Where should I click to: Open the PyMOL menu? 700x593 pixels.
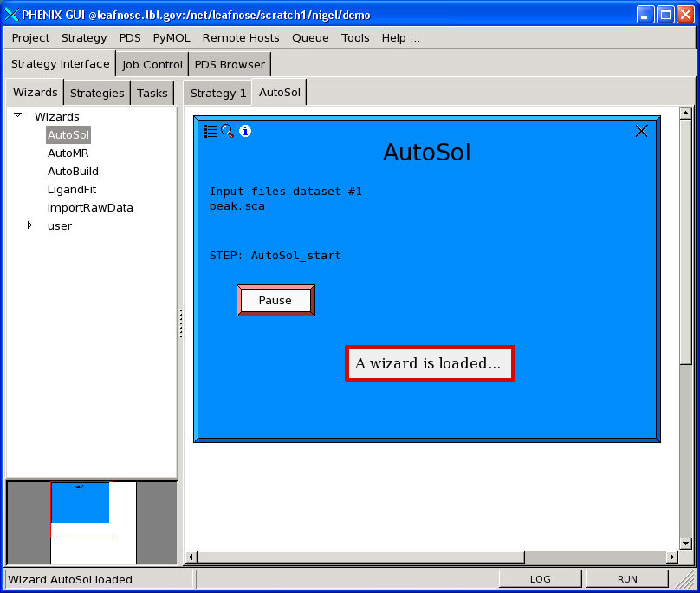172,37
